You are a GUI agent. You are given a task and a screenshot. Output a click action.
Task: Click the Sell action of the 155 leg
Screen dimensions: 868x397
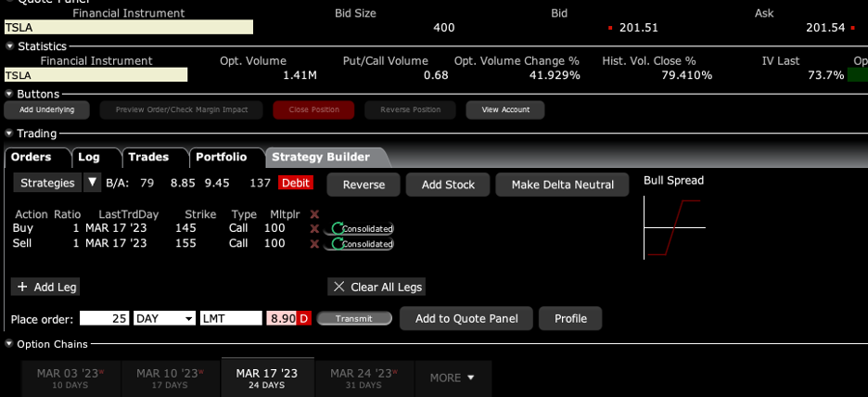[x=22, y=243]
